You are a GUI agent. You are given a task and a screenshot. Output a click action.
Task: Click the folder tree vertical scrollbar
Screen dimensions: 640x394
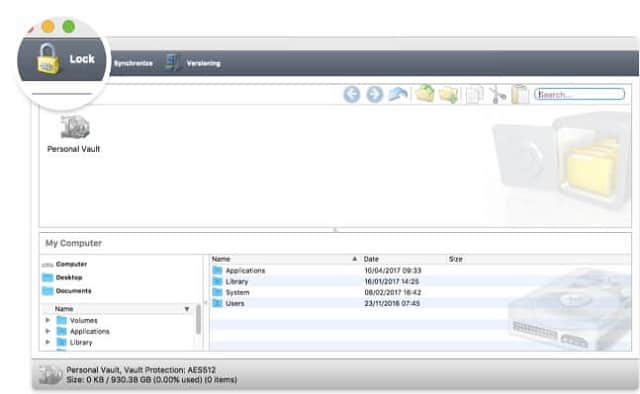pyautogui.click(x=198, y=319)
